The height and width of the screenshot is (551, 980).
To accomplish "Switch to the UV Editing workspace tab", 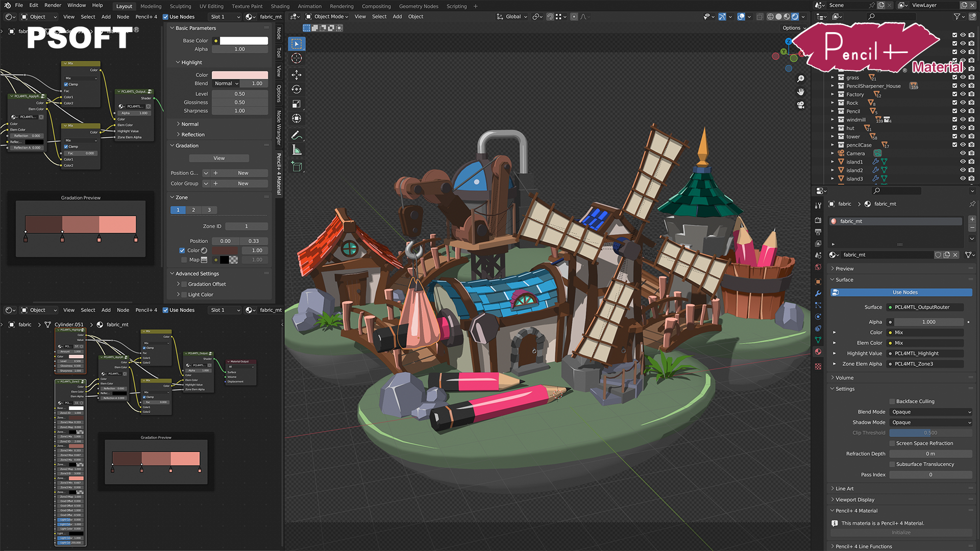I will [211, 6].
